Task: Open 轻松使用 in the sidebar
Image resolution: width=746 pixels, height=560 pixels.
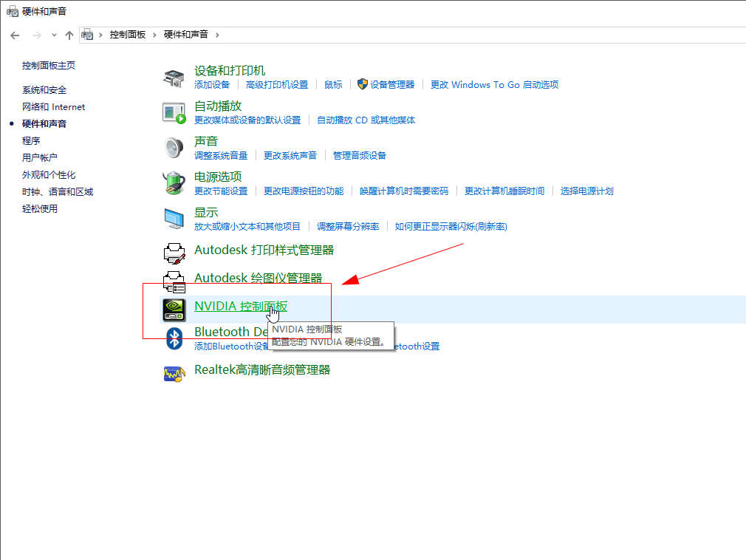Action: [x=39, y=208]
